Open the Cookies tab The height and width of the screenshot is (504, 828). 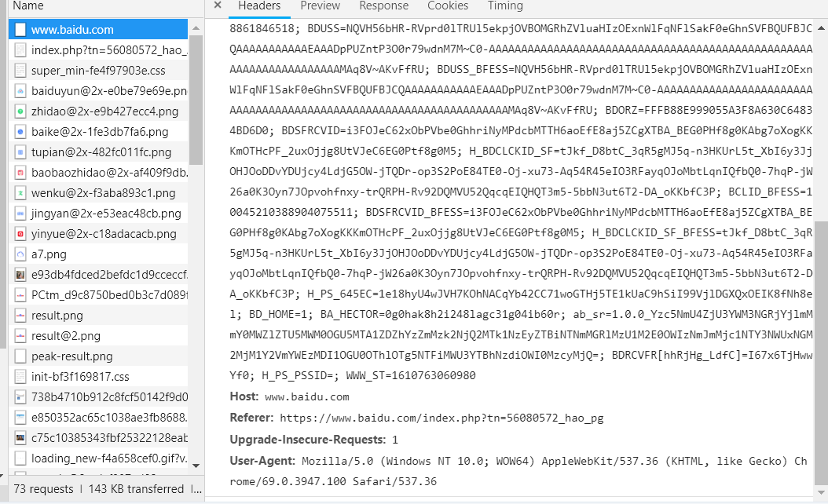pos(448,5)
